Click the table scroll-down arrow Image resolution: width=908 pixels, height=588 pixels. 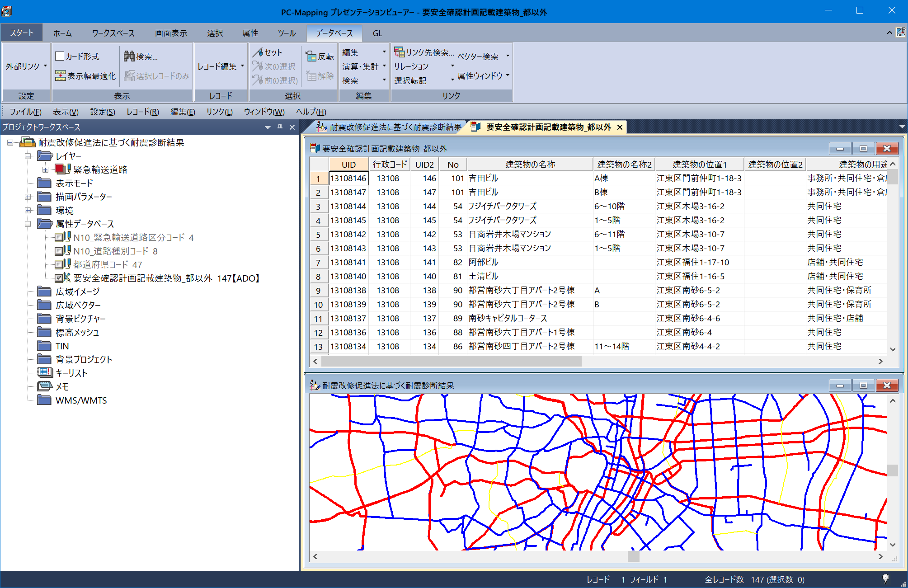coord(893,349)
